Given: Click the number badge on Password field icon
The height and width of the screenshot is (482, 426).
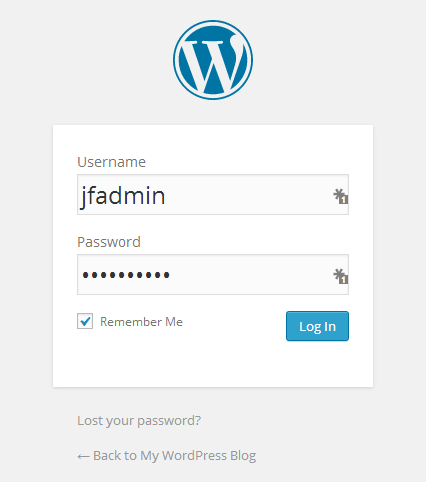Looking at the screenshot, I should point(344,279).
